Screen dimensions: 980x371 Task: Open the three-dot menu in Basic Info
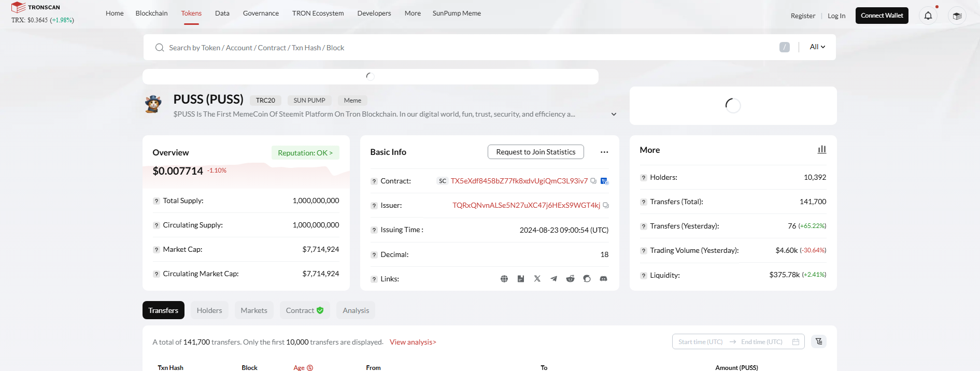tap(604, 152)
